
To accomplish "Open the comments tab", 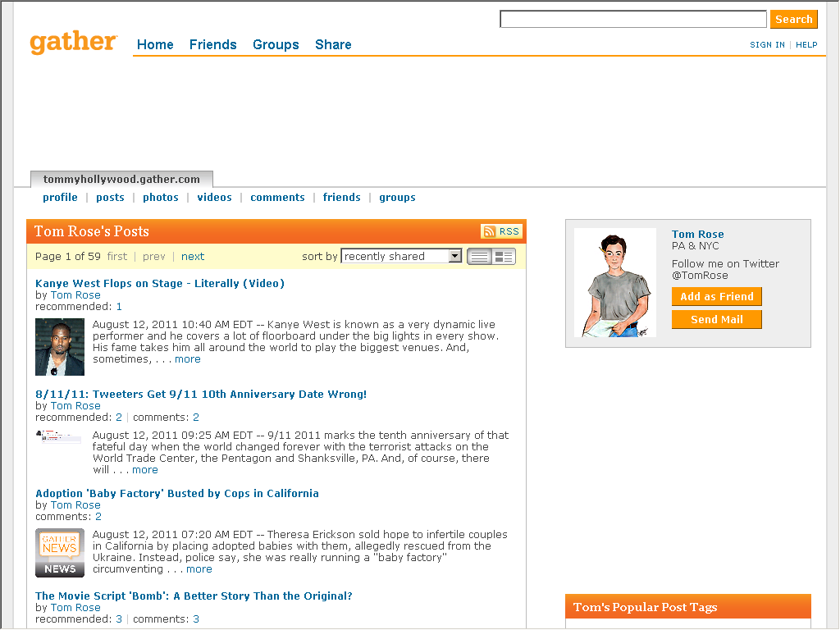I will (x=277, y=198).
